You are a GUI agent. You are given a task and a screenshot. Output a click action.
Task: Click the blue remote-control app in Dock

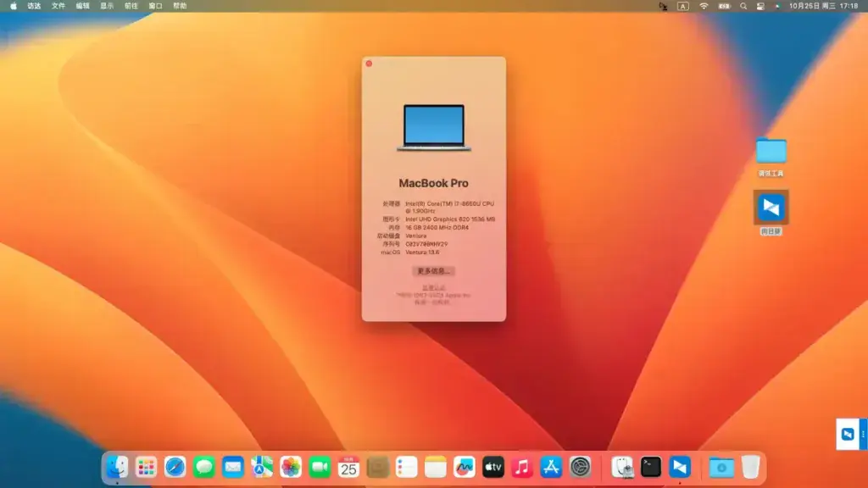(x=680, y=468)
